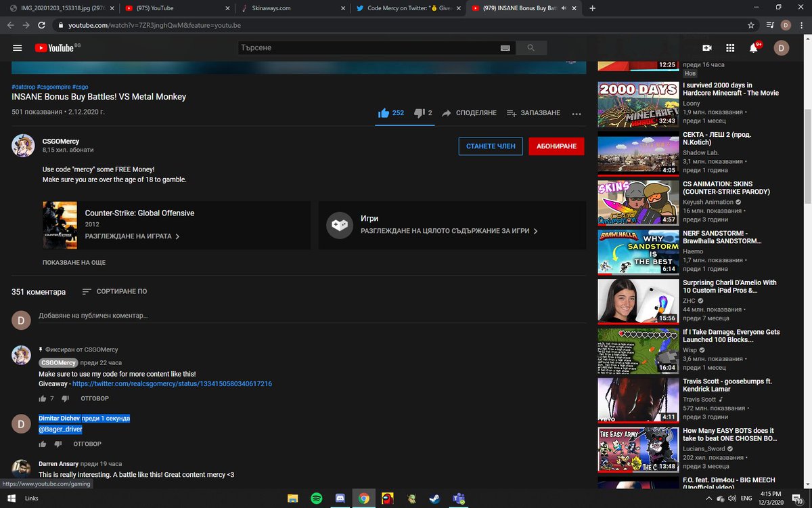This screenshot has height=508, width=812.
Task: Reload the page
Action: [42, 25]
